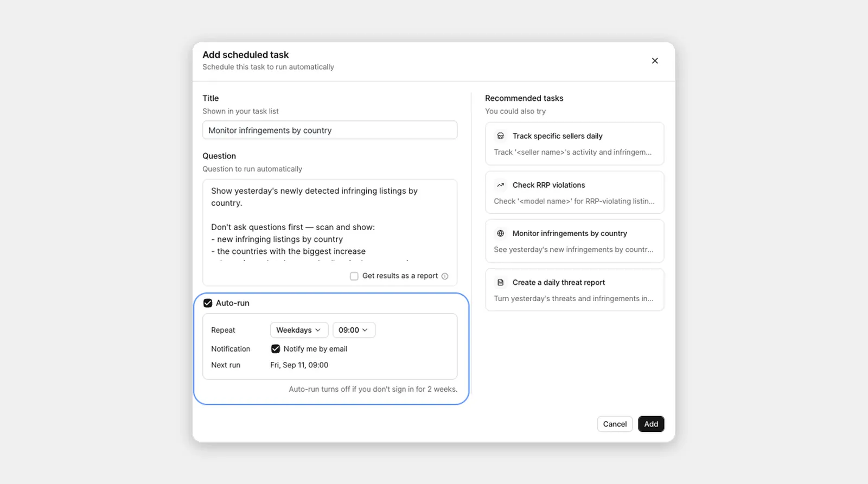The image size is (868, 484).
Task: Click into the Title input field
Action: click(x=330, y=130)
